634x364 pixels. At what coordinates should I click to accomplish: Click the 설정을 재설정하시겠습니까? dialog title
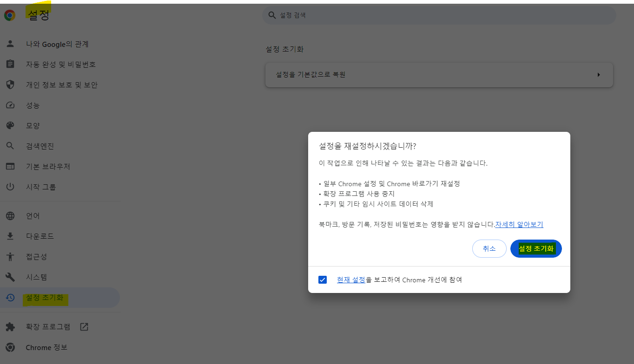[367, 146]
